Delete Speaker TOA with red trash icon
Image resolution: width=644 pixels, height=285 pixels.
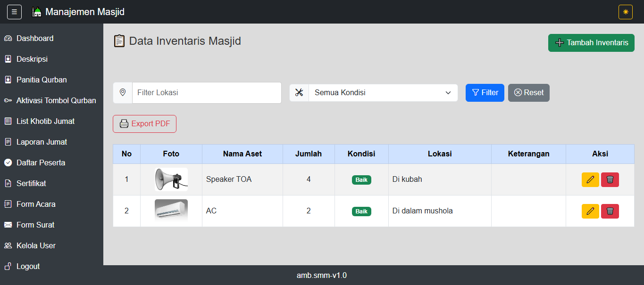click(x=610, y=179)
